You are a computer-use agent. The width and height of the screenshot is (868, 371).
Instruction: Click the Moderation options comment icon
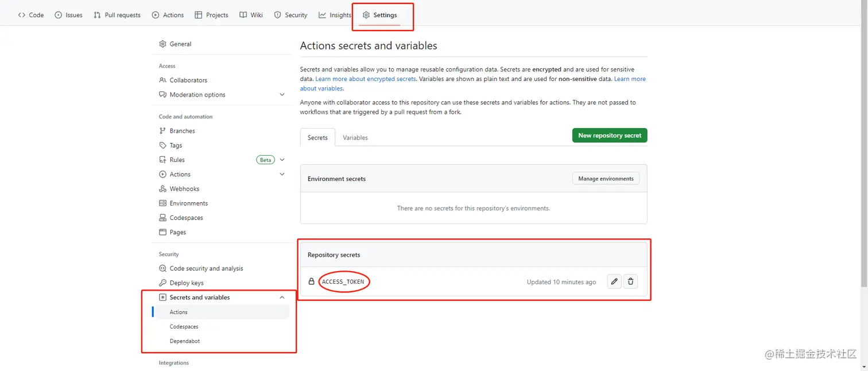[x=162, y=94]
